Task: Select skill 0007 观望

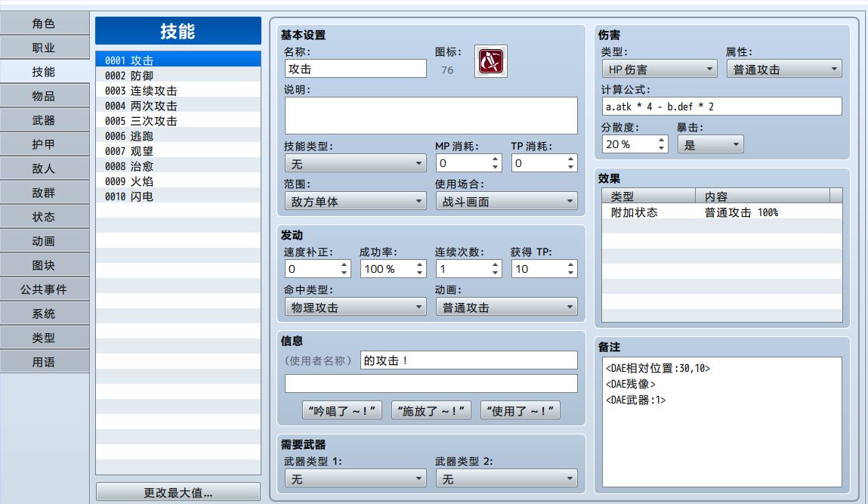Action: click(178, 150)
